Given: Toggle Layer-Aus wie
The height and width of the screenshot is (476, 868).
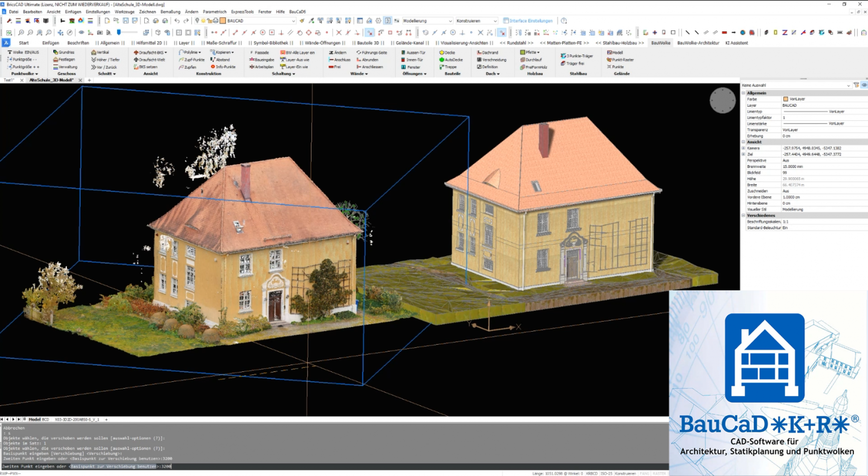Looking at the screenshot, I should coord(295,60).
